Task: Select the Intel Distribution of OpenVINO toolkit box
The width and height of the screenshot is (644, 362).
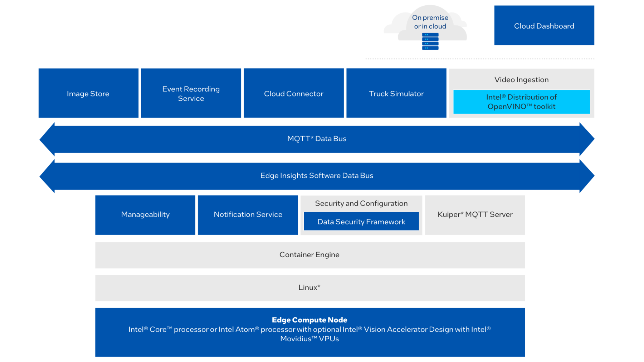Action: (521, 102)
